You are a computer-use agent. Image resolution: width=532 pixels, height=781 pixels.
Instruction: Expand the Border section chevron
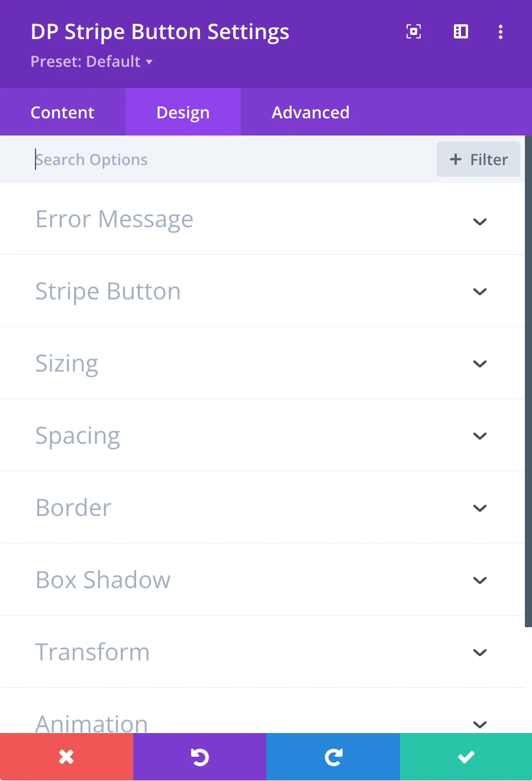click(x=479, y=508)
